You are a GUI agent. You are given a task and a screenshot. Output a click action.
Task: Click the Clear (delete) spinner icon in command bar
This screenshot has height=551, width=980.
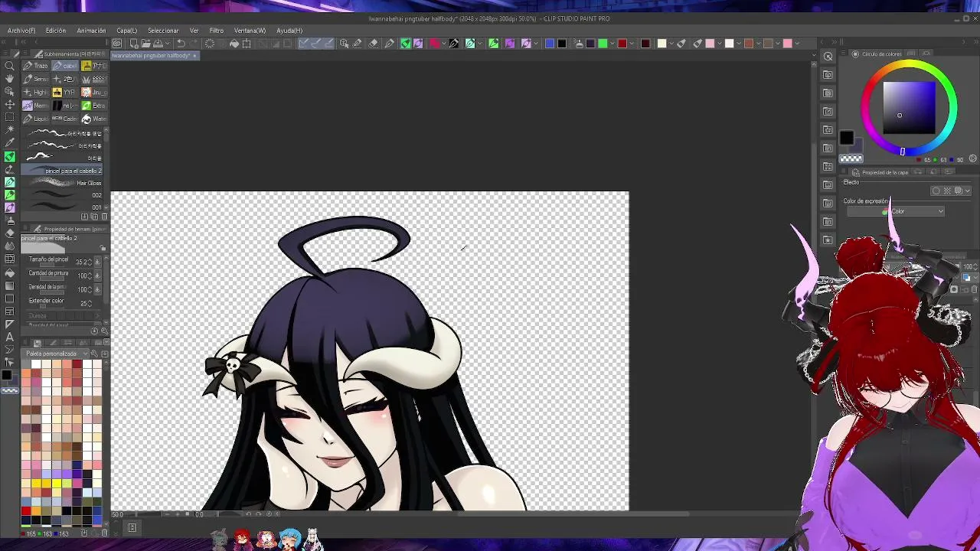pos(210,44)
